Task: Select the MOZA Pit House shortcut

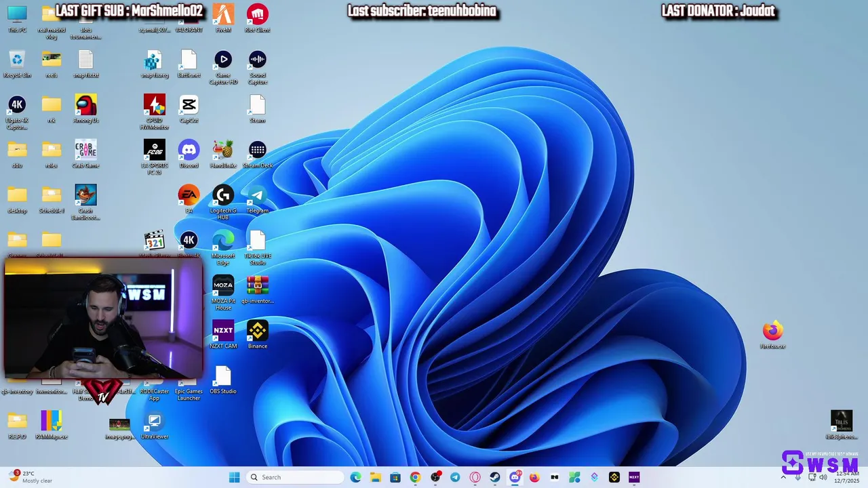Action: (x=223, y=293)
